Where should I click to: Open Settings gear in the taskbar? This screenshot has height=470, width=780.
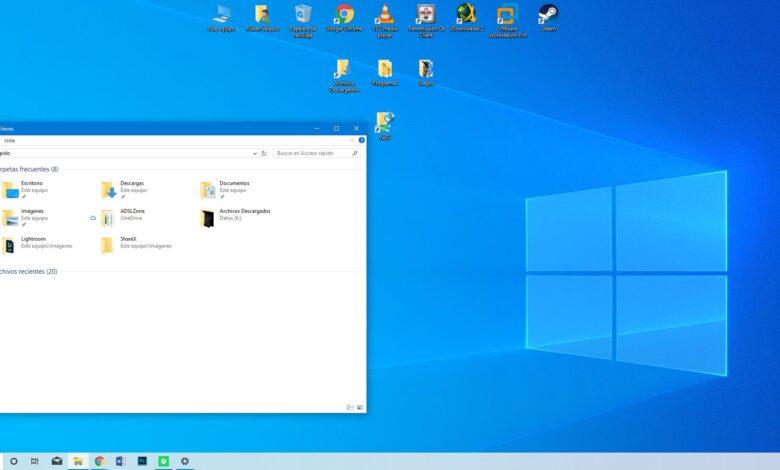[x=185, y=461]
